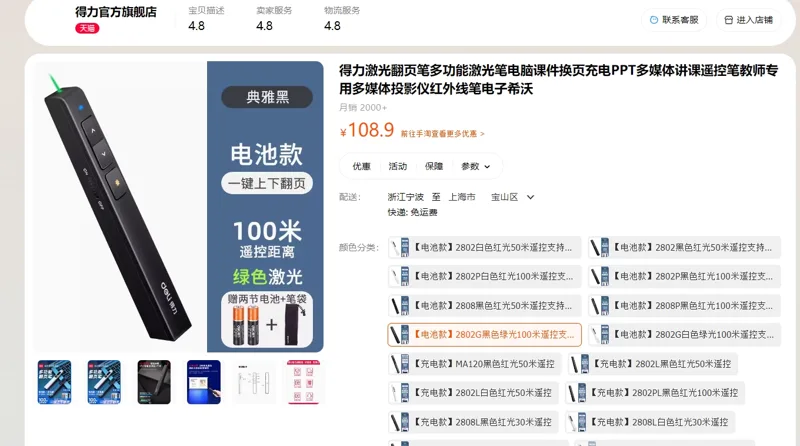Click the 得力官方旗舰店 store name
This screenshot has height=446, width=800.
[x=116, y=12]
